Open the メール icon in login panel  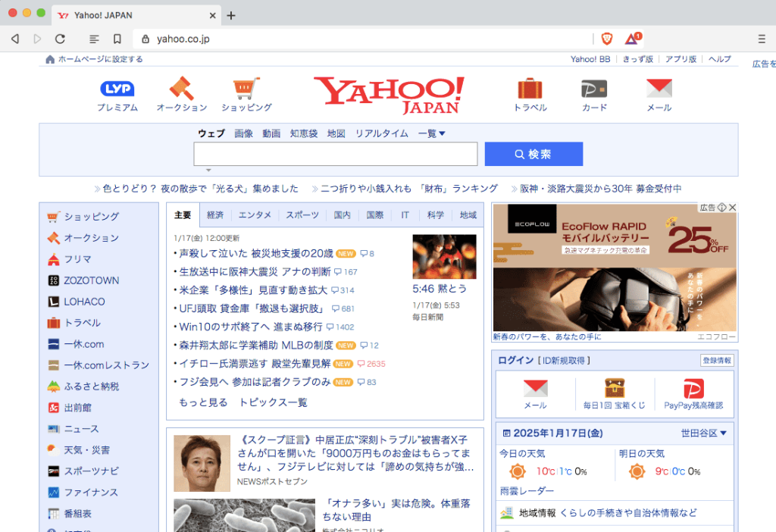[x=536, y=389]
